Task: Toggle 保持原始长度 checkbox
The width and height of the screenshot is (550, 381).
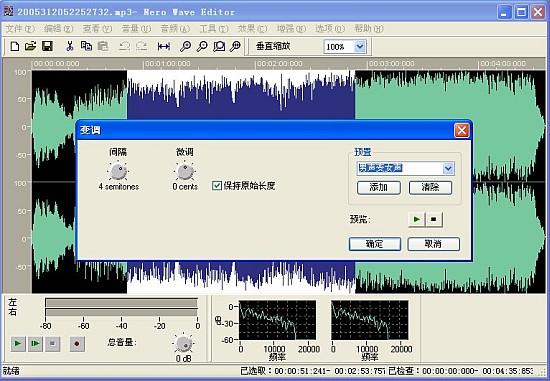Action: coord(217,186)
